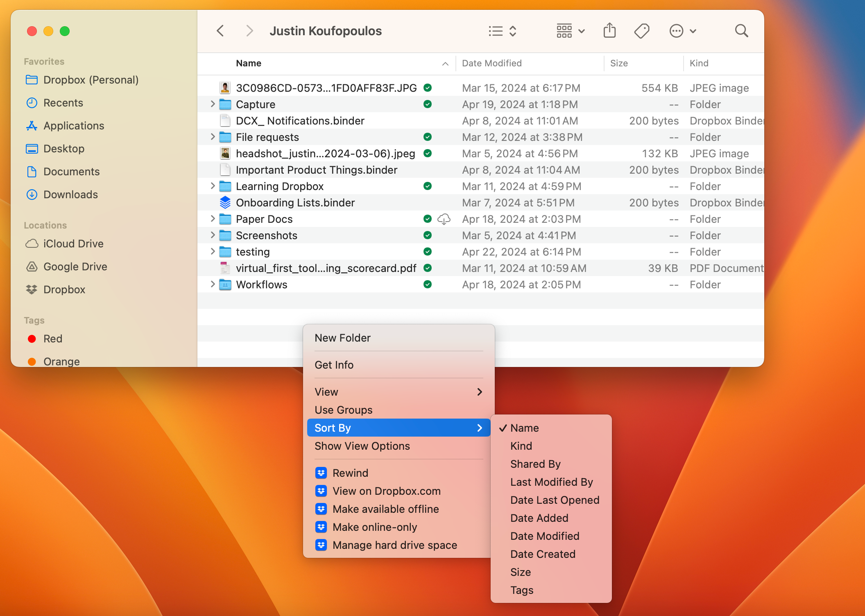Screen dimensions: 865x616
Task: Open Applications in sidebar
Action: [x=65, y=126]
